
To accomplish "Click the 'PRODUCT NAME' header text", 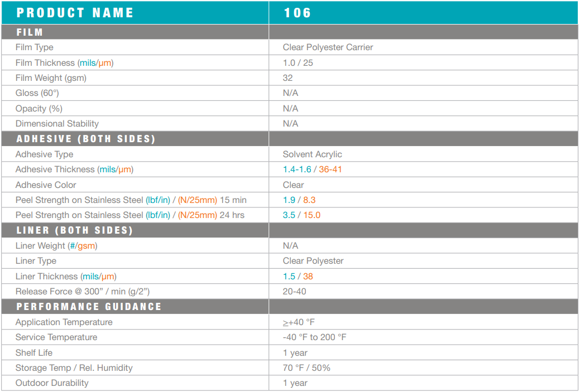I will [x=75, y=13].
